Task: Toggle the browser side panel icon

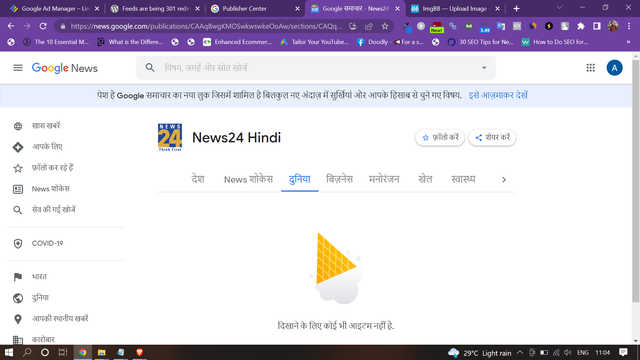Action: click(597, 26)
